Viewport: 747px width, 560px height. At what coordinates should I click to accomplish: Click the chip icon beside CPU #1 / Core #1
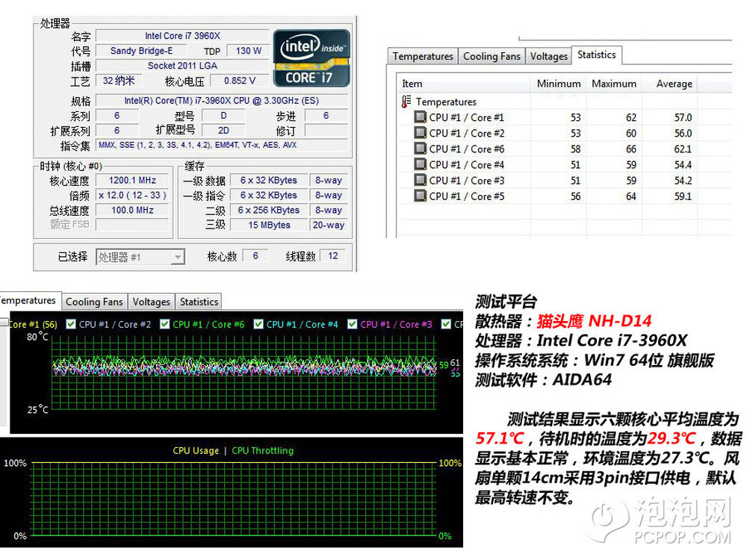(x=420, y=116)
